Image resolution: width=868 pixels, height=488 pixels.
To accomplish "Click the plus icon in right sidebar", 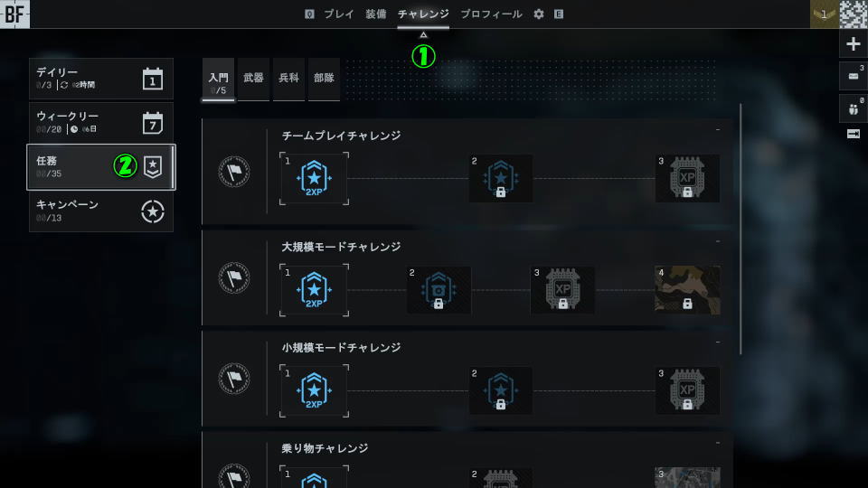I will pyautogui.click(x=853, y=44).
